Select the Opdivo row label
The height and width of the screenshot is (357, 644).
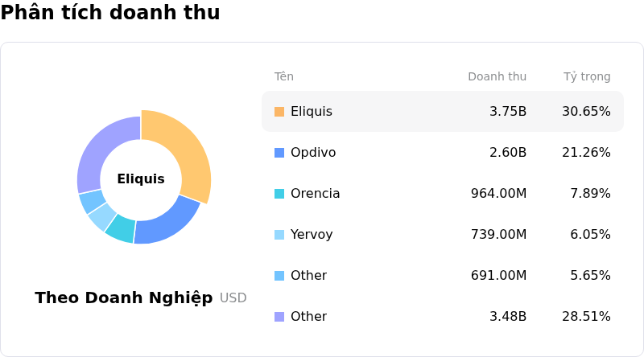(x=313, y=153)
